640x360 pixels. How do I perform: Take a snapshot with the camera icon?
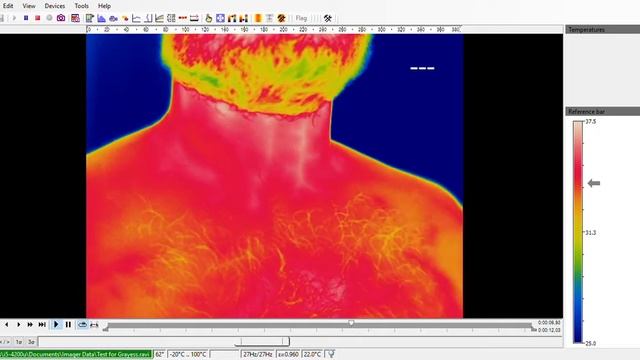coord(61,18)
